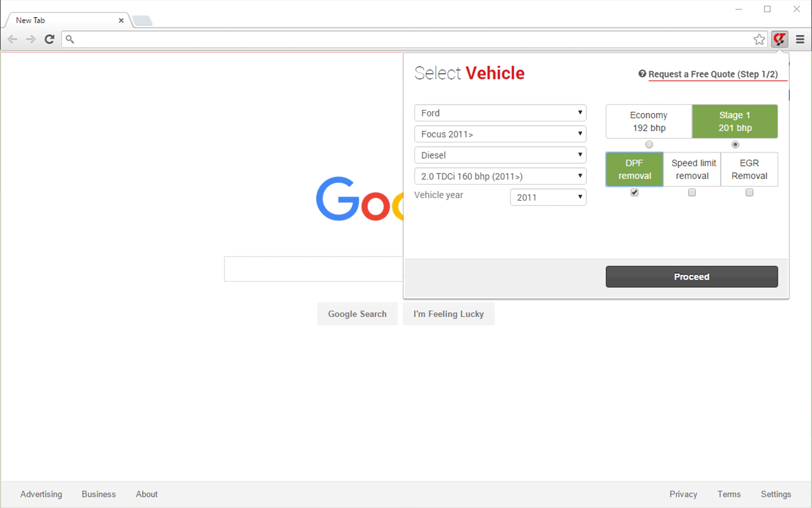Minimize the browser window

click(739, 9)
